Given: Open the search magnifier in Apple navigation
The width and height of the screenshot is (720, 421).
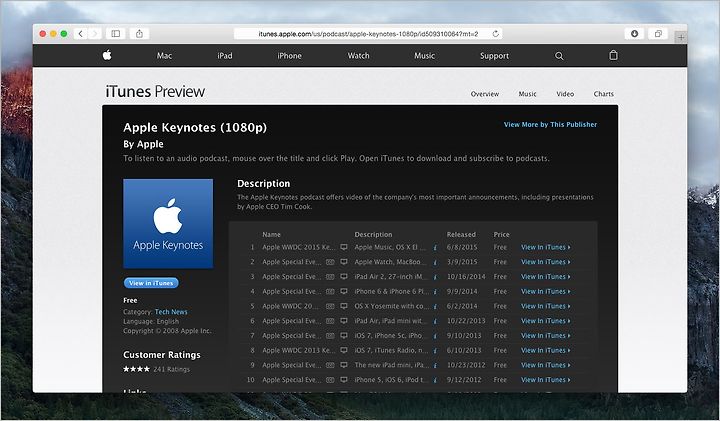Looking at the screenshot, I should tap(559, 56).
